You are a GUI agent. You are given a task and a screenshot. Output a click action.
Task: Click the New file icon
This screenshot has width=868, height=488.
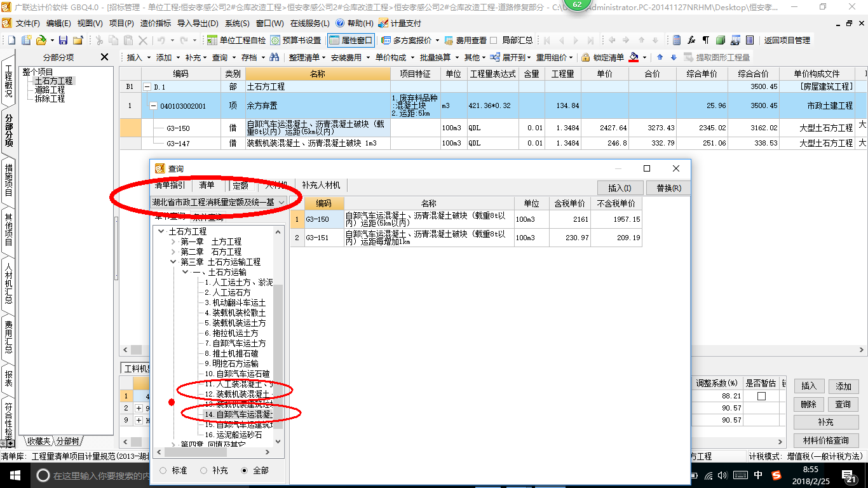click(11, 40)
